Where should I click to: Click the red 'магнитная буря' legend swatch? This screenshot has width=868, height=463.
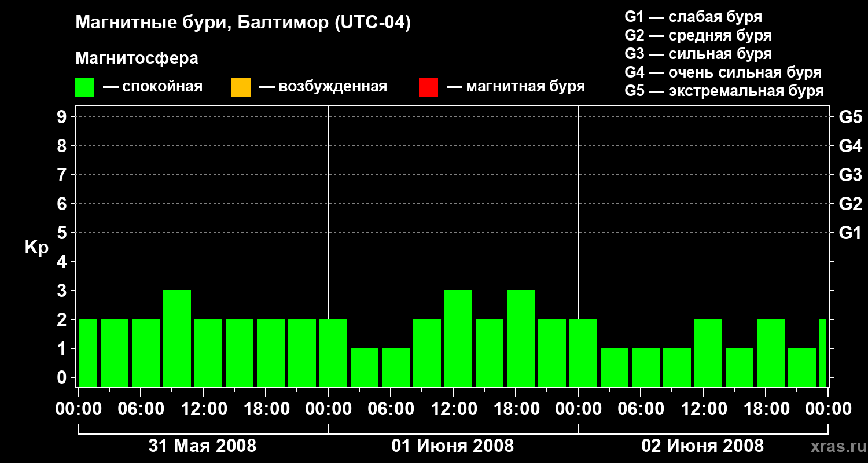(x=428, y=87)
